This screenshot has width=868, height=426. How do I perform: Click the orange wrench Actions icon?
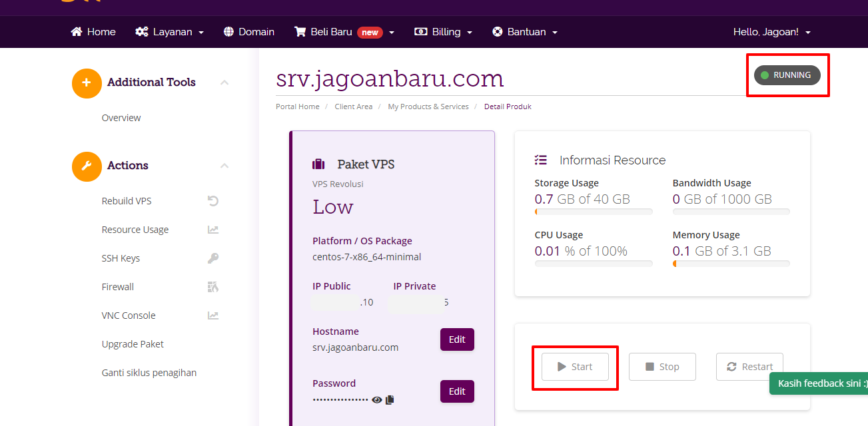[87, 166]
